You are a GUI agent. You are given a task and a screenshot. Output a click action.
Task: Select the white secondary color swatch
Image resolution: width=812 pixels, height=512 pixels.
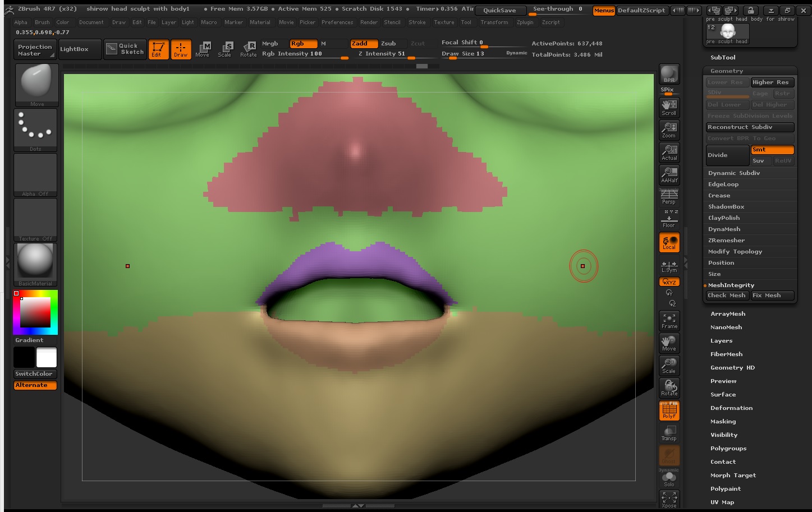[x=47, y=357]
